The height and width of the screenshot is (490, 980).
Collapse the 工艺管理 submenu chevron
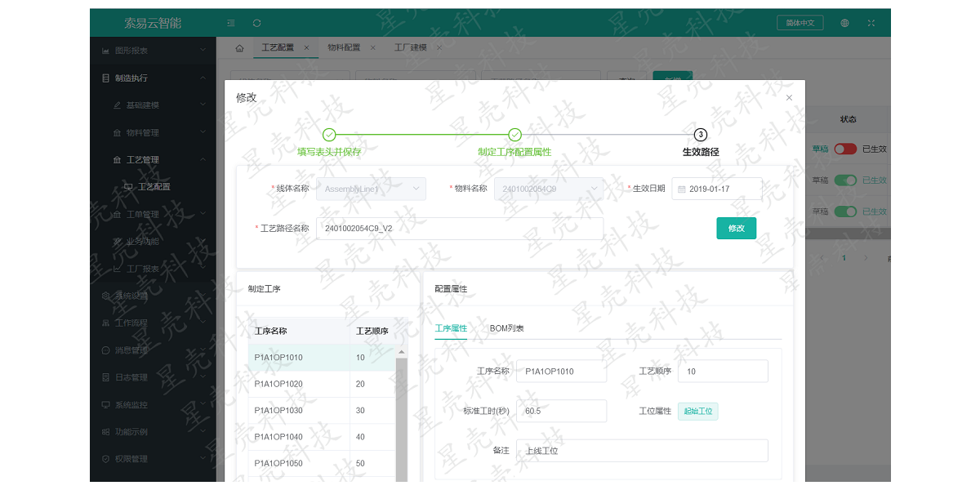click(x=203, y=159)
